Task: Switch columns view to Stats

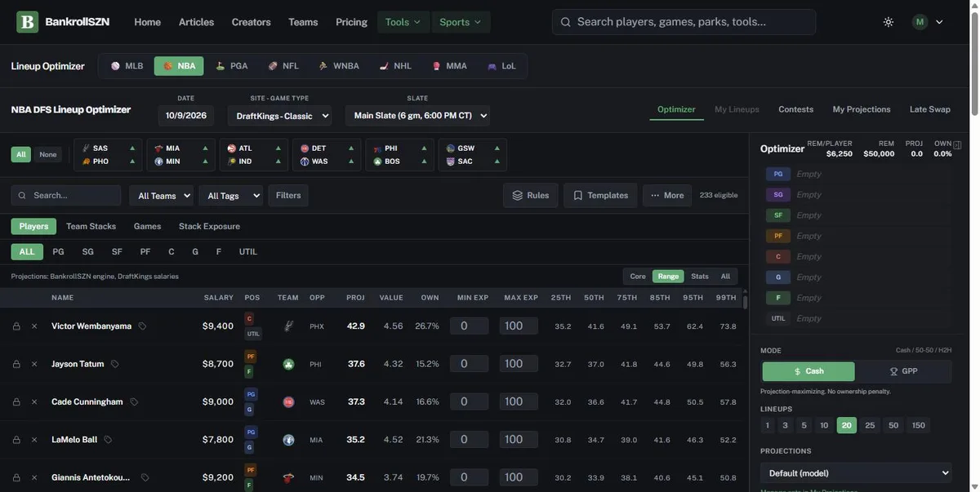Action: (700, 277)
